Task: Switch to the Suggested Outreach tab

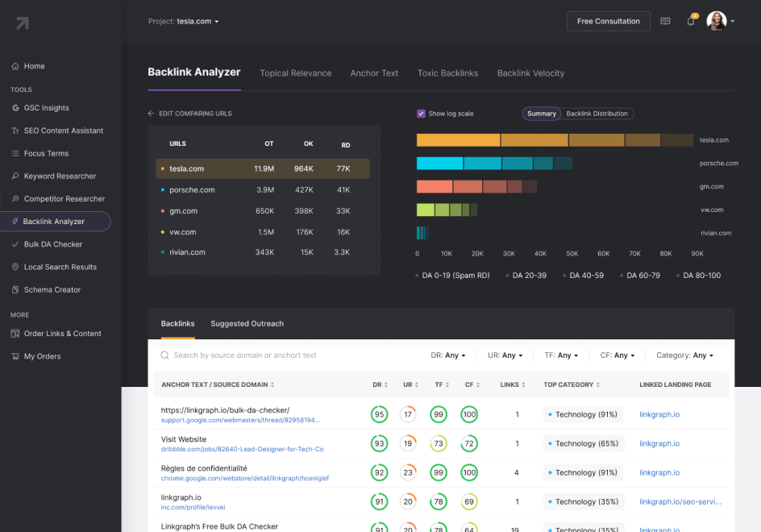Action: coord(247,324)
